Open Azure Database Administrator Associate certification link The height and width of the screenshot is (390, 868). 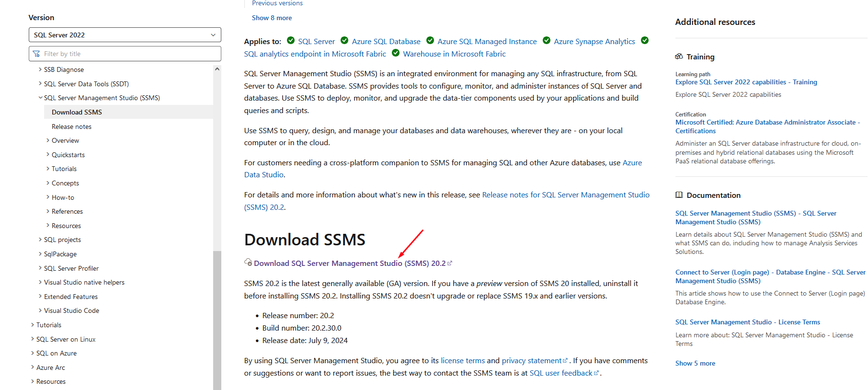tap(767, 126)
